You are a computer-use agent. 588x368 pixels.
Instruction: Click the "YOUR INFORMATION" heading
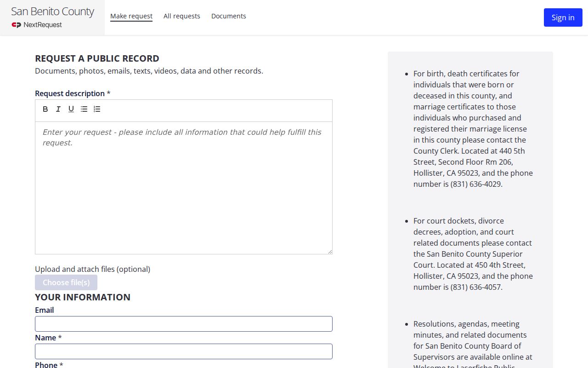(83, 297)
